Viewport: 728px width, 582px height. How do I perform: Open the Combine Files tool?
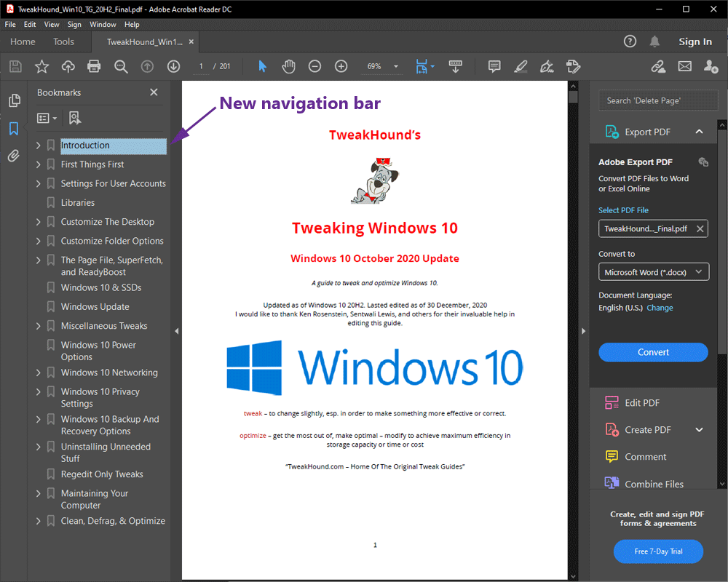[x=644, y=484]
